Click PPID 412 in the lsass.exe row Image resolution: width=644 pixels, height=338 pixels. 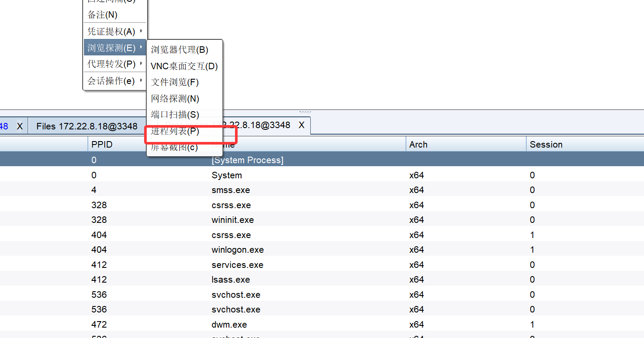[99, 280]
